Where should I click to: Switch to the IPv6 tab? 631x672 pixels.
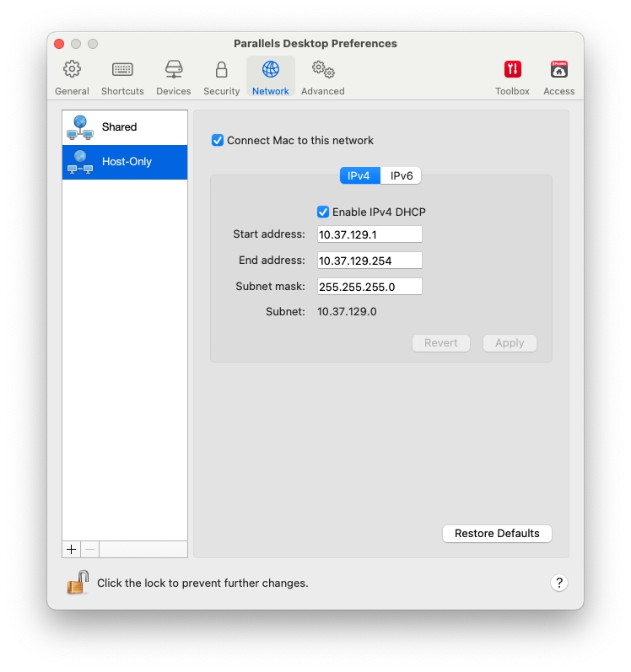(x=401, y=175)
